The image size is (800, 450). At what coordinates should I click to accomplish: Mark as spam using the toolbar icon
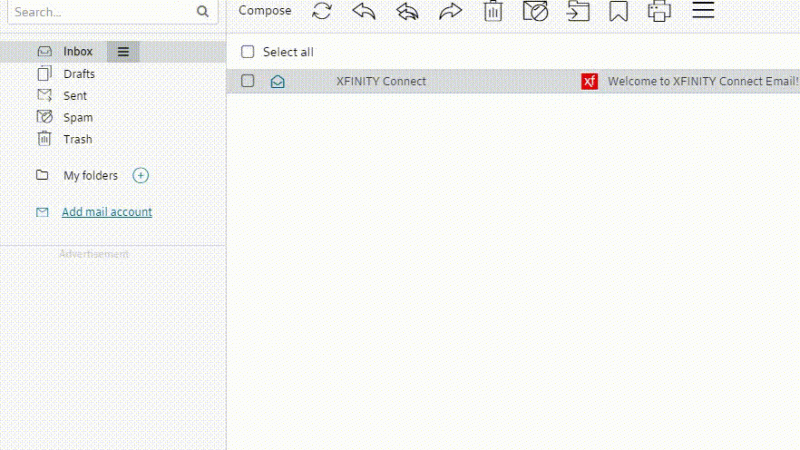(535, 11)
